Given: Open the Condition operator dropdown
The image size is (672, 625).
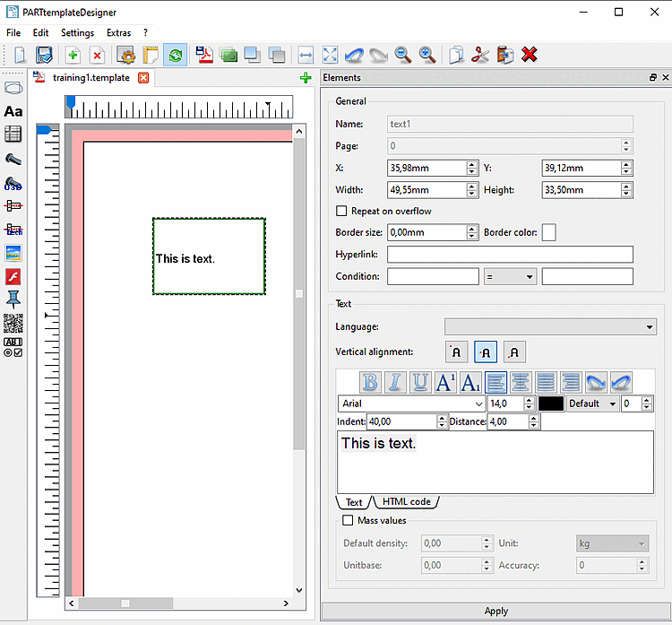Looking at the screenshot, I should click(x=510, y=277).
